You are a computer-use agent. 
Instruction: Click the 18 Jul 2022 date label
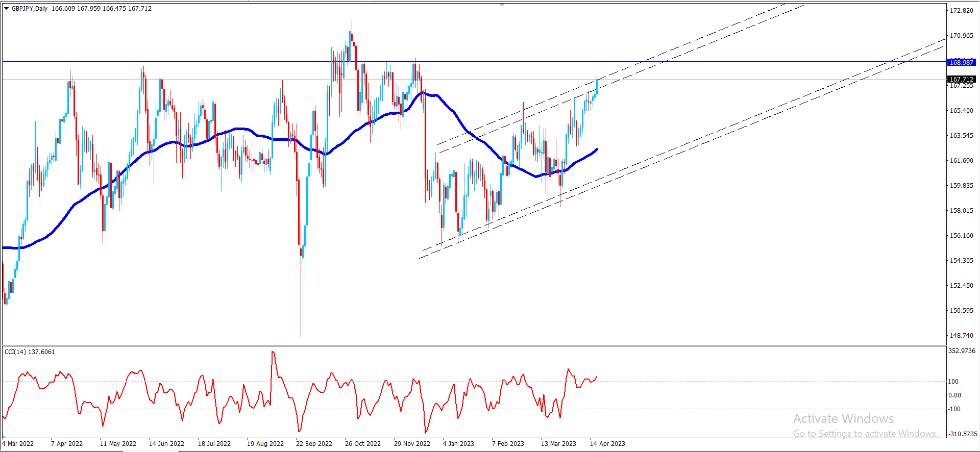pyautogui.click(x=214, y=443)
